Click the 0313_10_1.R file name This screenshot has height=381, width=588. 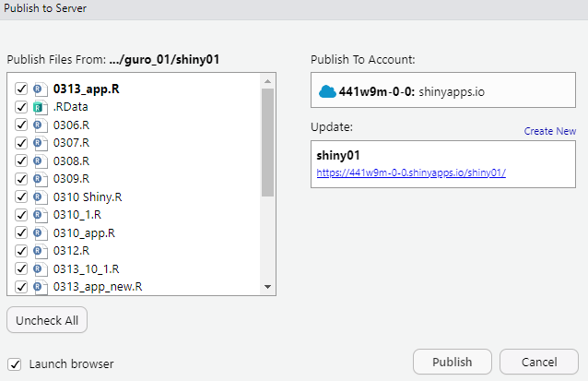point(87,269)
